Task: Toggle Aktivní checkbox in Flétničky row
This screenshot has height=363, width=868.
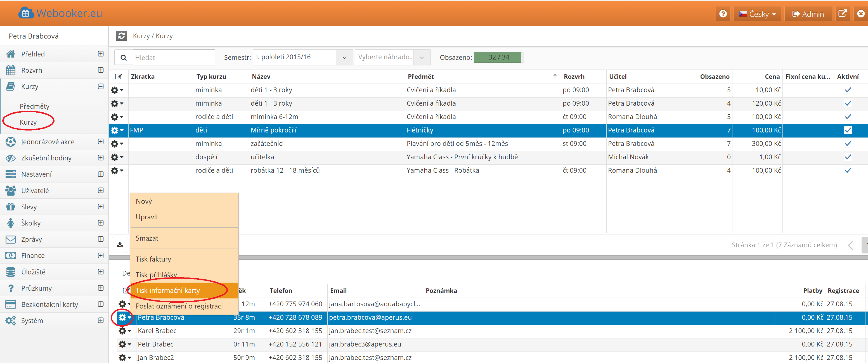Action: (848, 130)
